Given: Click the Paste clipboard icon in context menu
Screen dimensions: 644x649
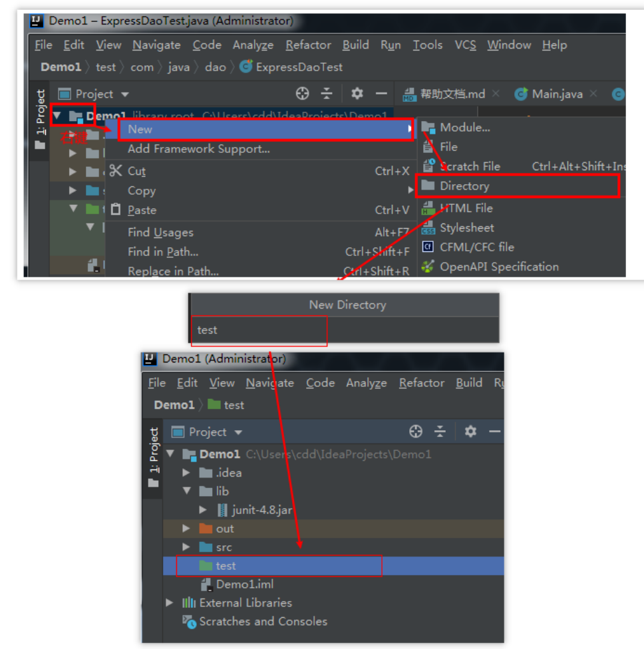Looking at the screenshot, I should coord(116,209).
